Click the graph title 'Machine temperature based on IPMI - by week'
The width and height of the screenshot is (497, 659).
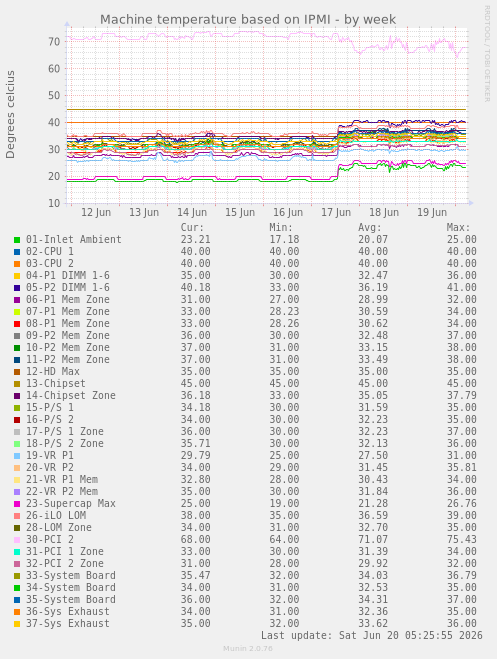click(248, 19)
